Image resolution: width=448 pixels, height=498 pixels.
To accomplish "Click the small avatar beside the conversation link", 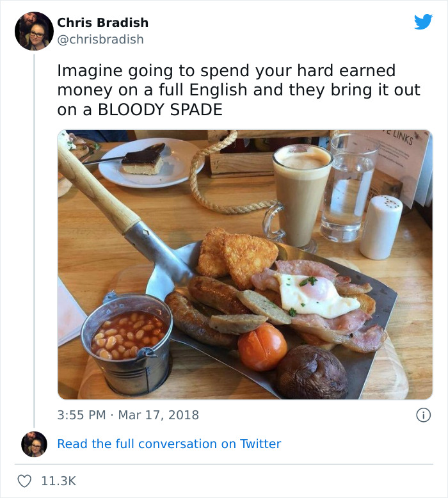I will pyautogui.click(x=34, y=444).
